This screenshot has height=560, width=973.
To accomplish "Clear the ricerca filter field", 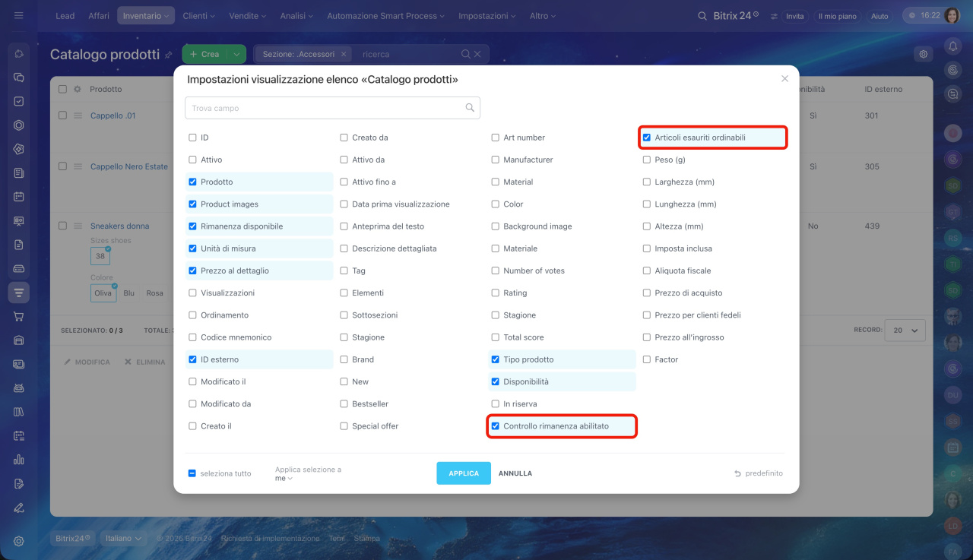I will [477, 54].
